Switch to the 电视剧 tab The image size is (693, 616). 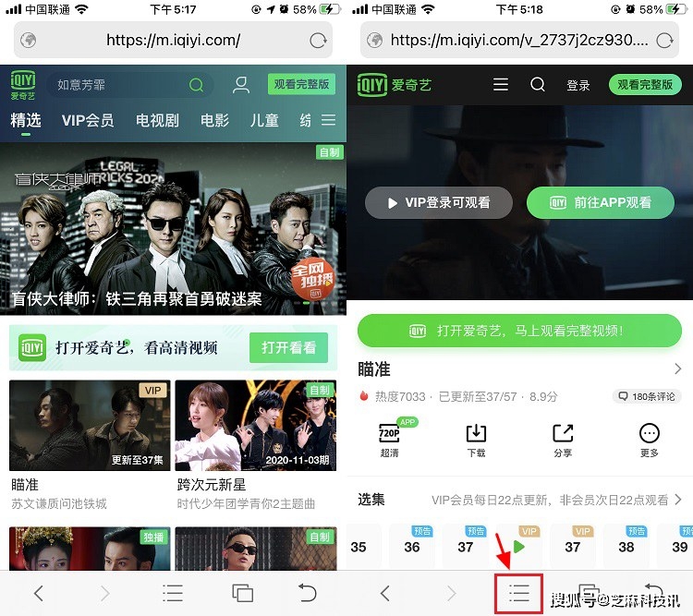(x=157, y=121)
